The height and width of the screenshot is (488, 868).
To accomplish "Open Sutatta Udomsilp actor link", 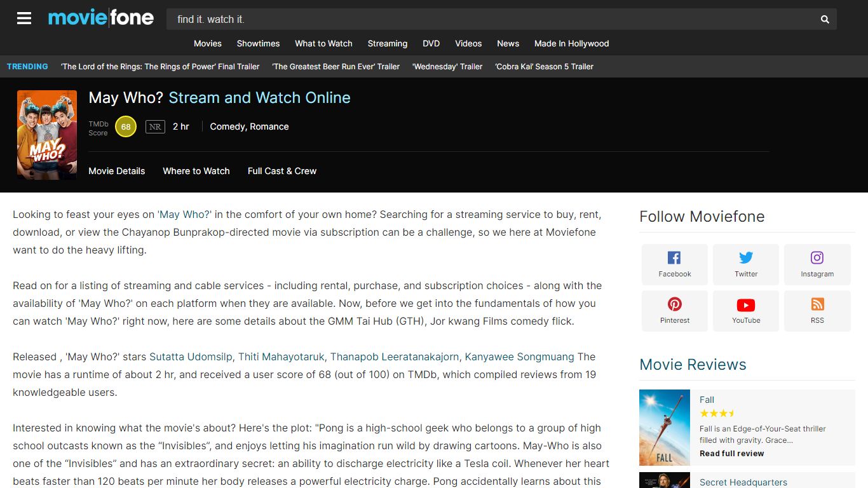I will [191, 357].
